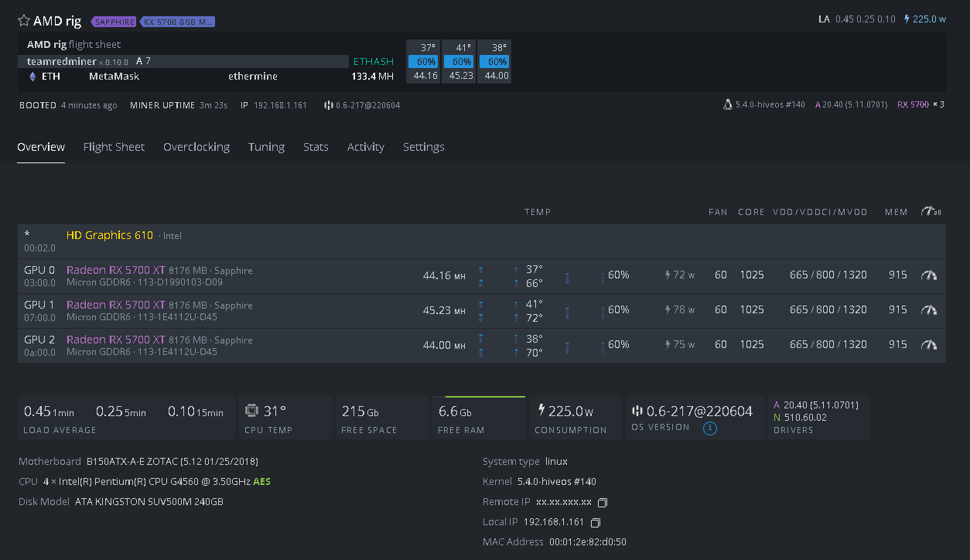Click the power bolt icon beside 78 w
This screenshot has width=970, height=560.
[668, 309]
